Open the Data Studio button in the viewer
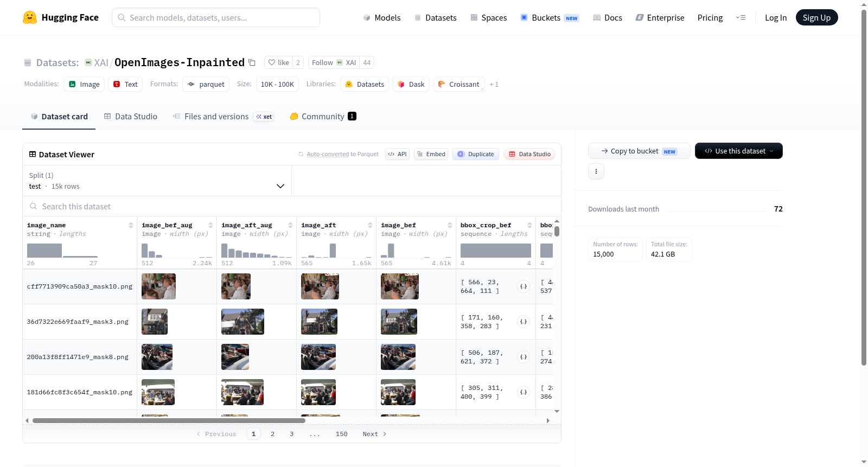 pos(529,154)
